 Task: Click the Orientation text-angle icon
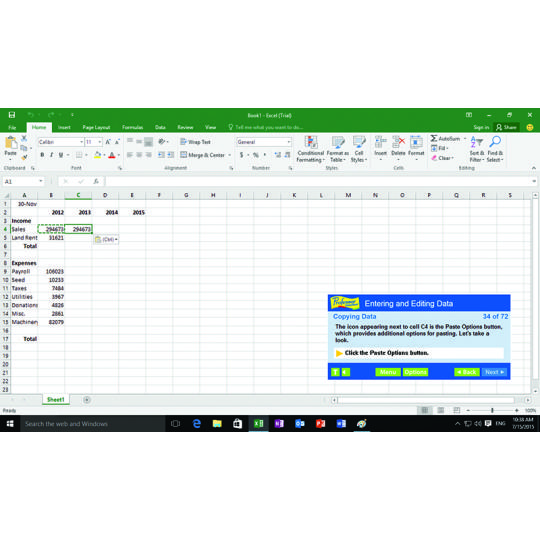pyautogui.click(x=162, y=141)
